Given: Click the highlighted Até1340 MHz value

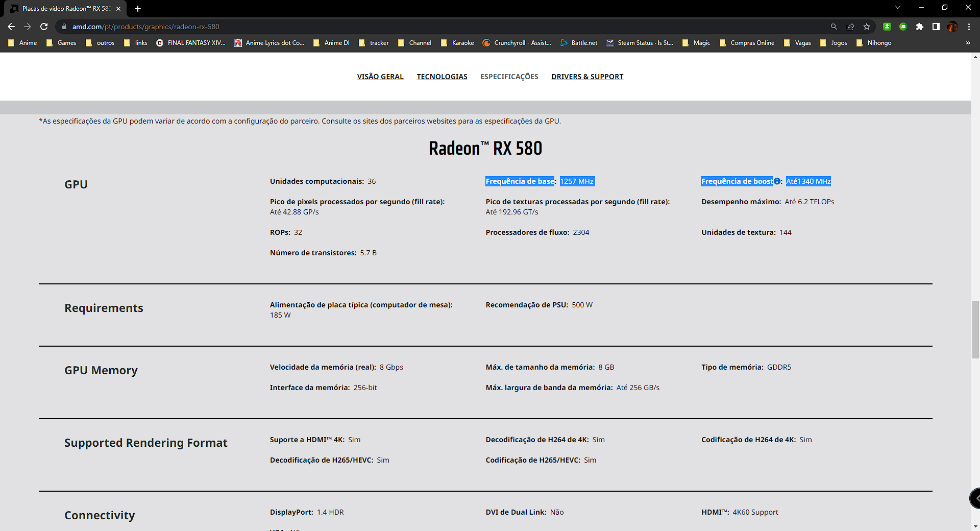Looking at the screenshot, I should click(x=808, y=181).
